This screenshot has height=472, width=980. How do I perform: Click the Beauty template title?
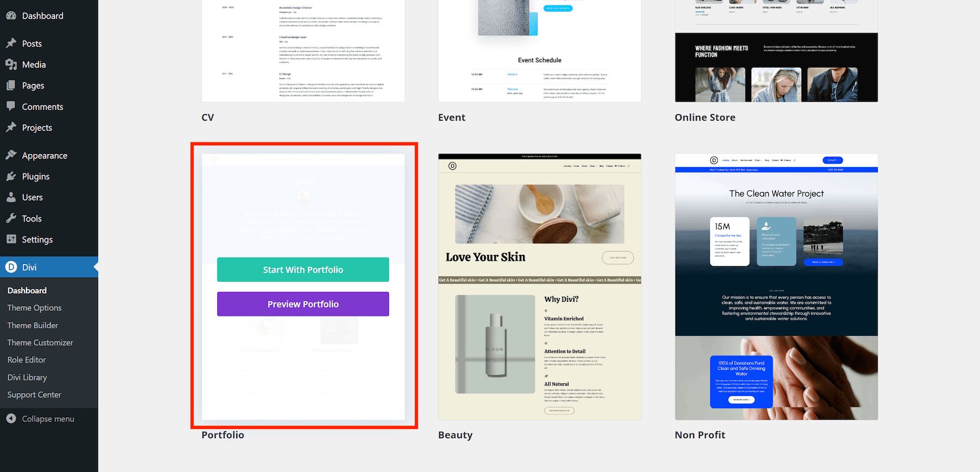click(x=455, y=434)
